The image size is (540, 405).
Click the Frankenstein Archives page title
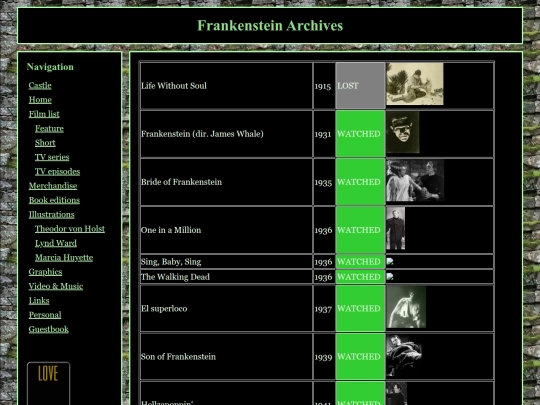[270, 25]
